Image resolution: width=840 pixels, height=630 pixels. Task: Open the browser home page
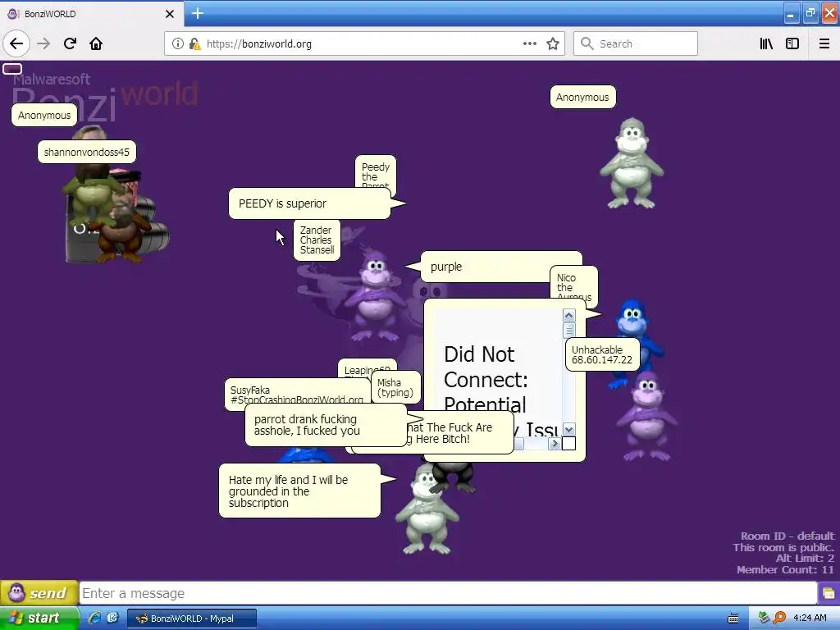[x=96, y=43]
